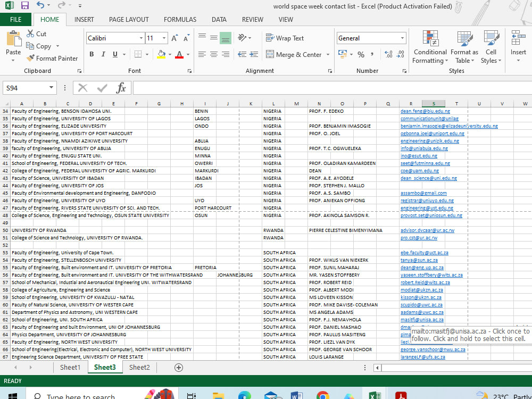Click the Insert Function fx button

point(121,88)
